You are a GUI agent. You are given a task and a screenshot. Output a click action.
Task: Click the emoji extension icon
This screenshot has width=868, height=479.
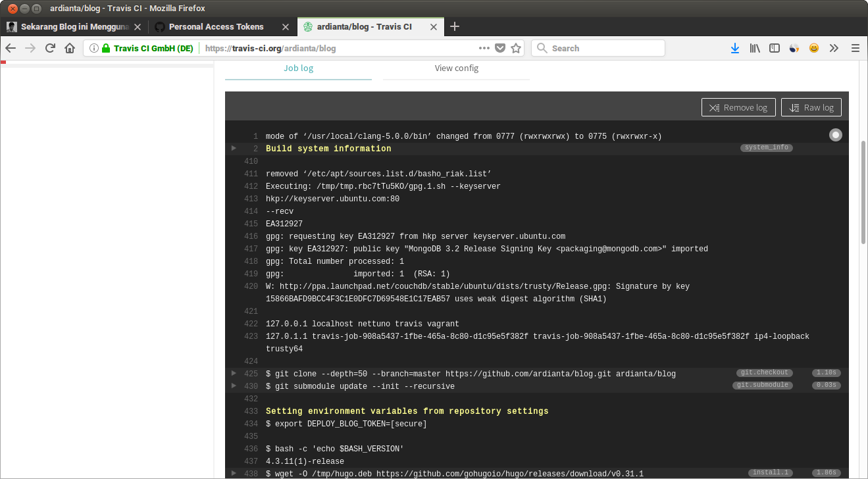[813, 47]
